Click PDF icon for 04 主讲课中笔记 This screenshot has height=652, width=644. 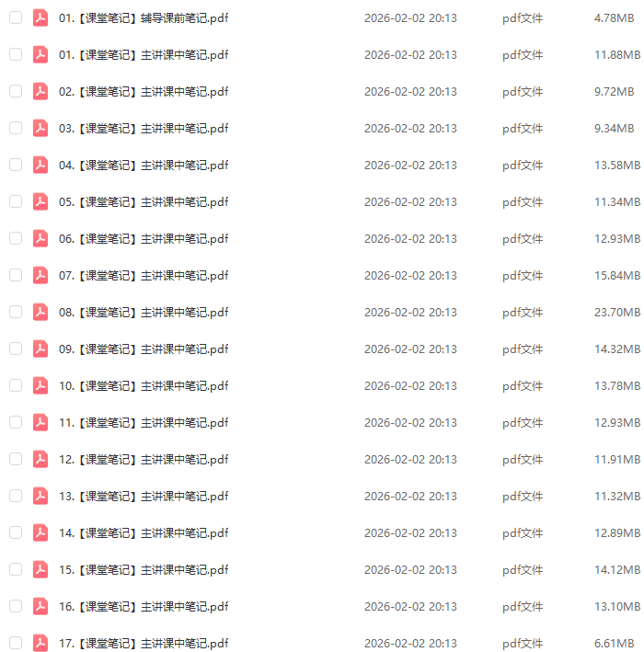click(40, 166)
